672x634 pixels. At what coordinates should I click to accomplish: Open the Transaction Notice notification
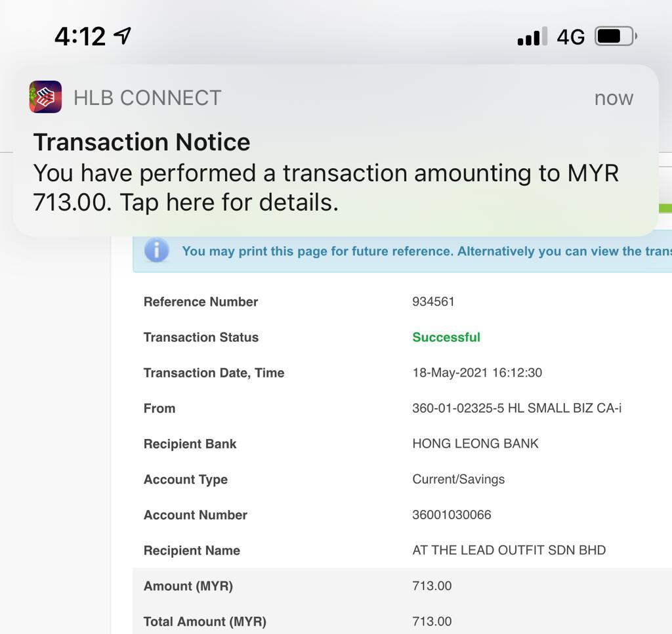335,150
